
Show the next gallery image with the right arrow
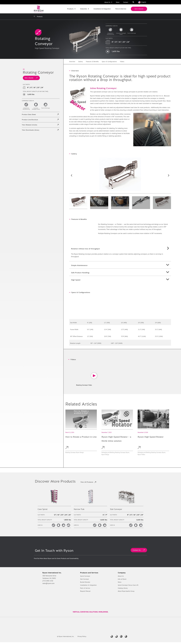click(x=168, y=175)
